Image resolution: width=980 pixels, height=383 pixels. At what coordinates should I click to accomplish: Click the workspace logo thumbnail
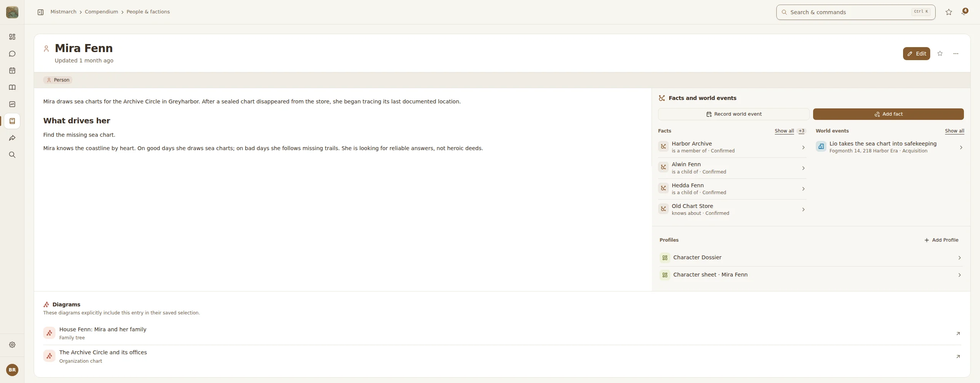(x=12, y=12)
